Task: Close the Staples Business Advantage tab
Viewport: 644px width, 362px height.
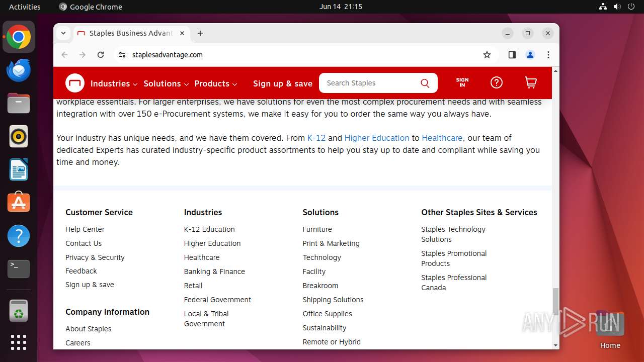Action: click(x=182, y=33)
